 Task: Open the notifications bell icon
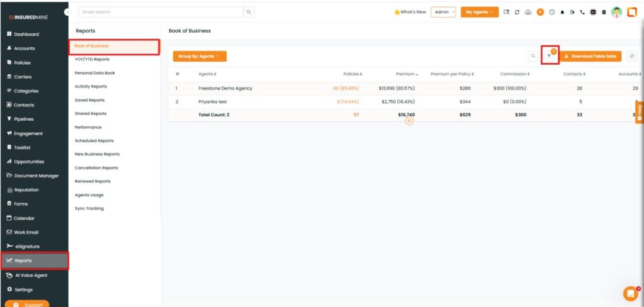click(x=562, y=12)
